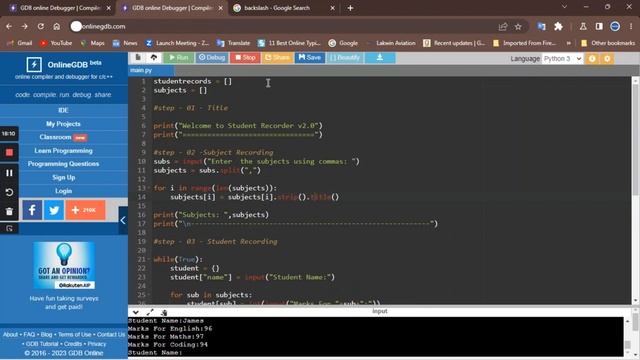Image resolution: width=640 pixels, height=360 pixels.
Task: Restart the recording with circular arrow
Action: (x=9, y=192)
